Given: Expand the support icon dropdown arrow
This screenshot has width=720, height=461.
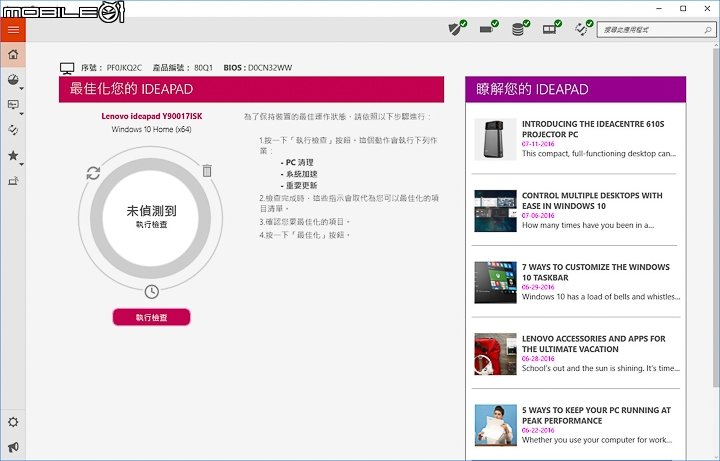Looking at the screenshot, I should 22,113.
